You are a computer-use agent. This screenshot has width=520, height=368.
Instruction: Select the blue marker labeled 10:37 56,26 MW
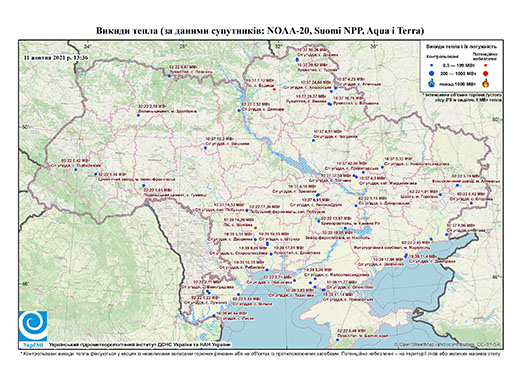[297, 59]
